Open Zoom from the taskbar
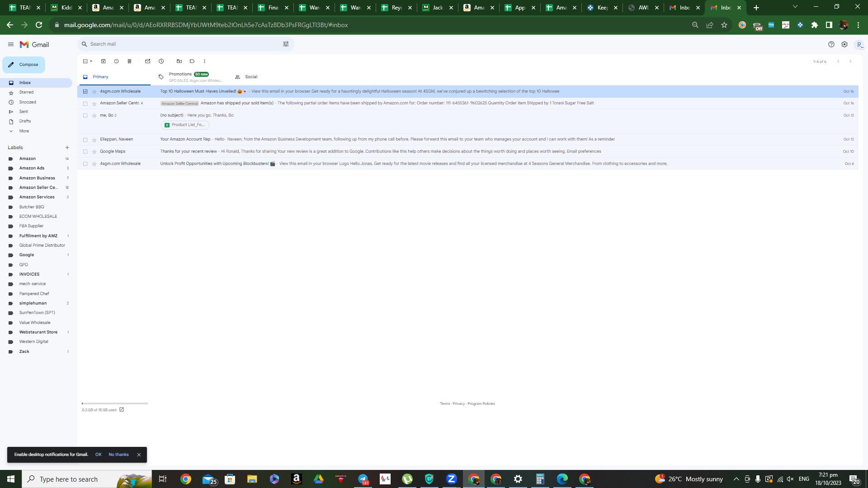868x488 pixels. click(x=451, y=479)
